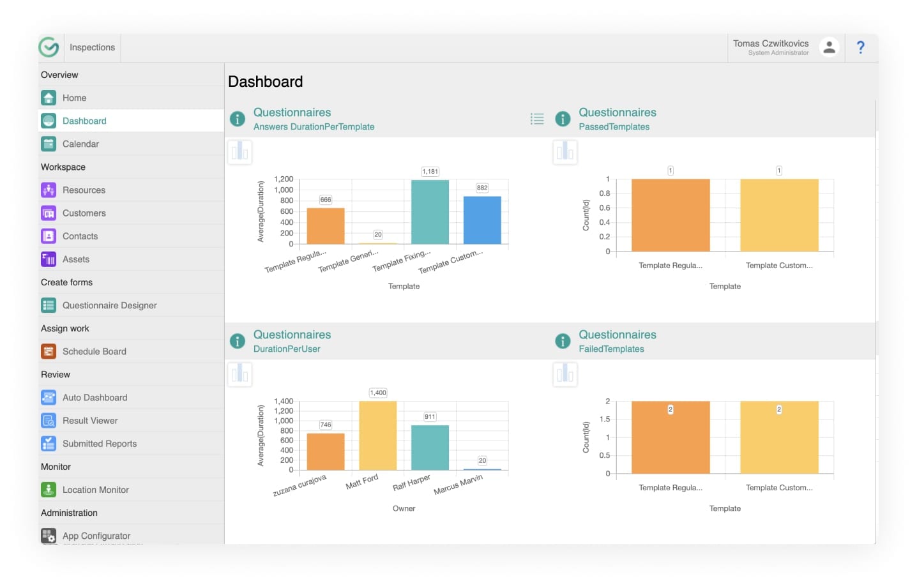Navigate to Customers
The height and width of the screenshot is (588, 917).
[x=131, y=213]
